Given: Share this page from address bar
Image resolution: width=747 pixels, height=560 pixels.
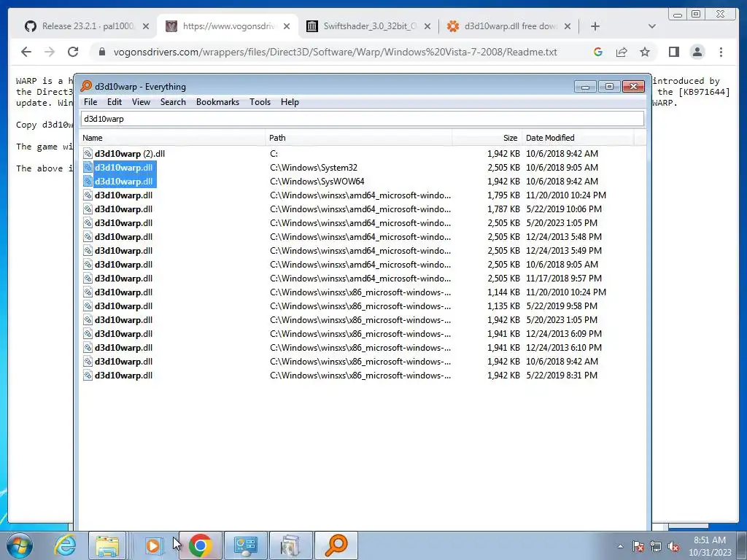Looking at the screenshot, I should [622, 52].
